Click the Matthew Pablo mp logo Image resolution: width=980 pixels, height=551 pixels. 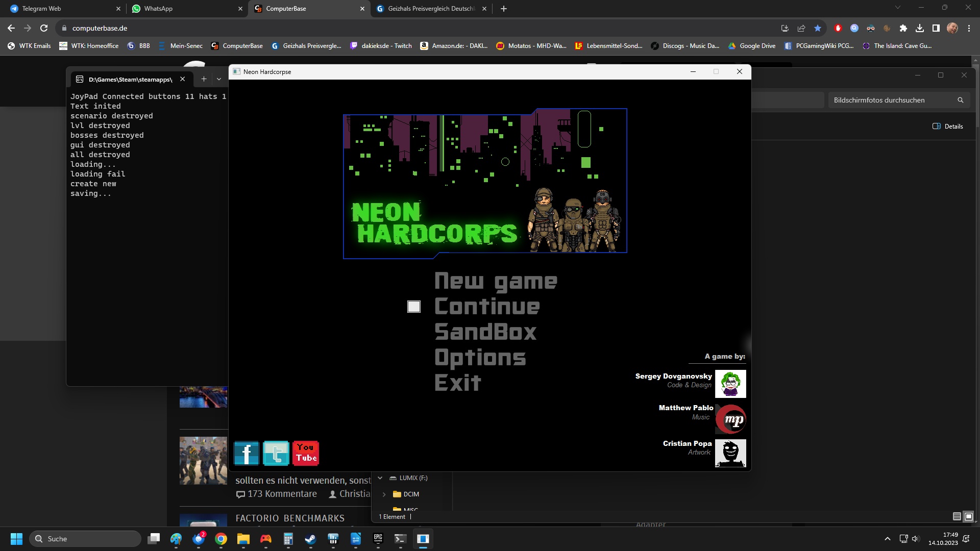[730, 419]
